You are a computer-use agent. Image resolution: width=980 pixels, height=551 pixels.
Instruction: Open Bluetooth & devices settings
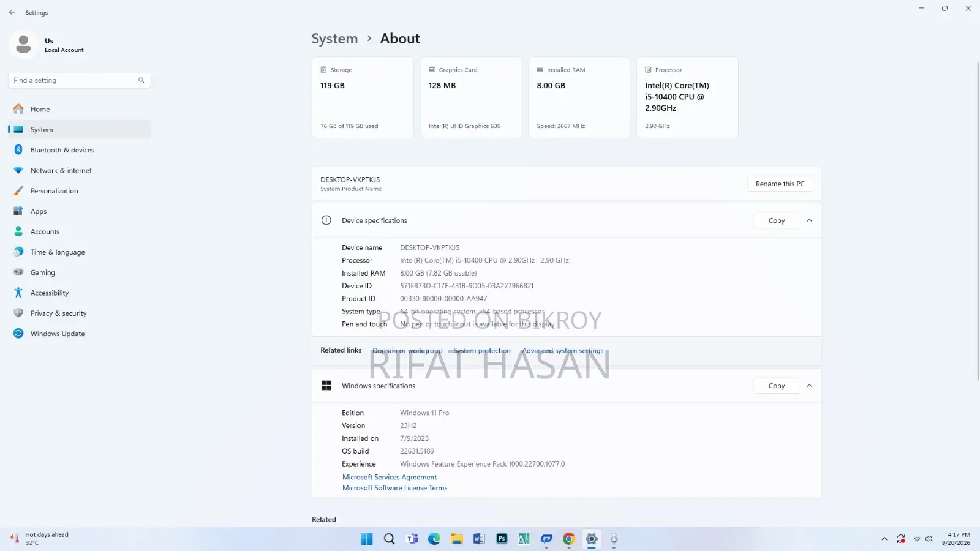click(x=80, y=150)
